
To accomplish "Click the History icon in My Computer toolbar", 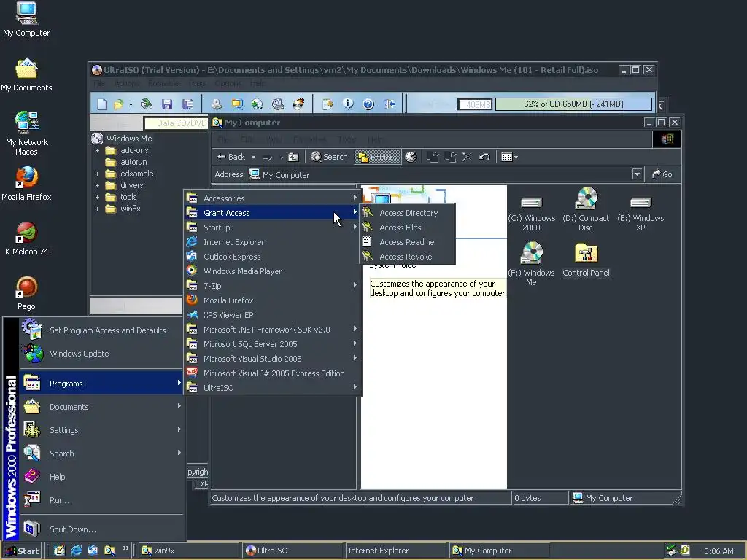I will 410,157.
